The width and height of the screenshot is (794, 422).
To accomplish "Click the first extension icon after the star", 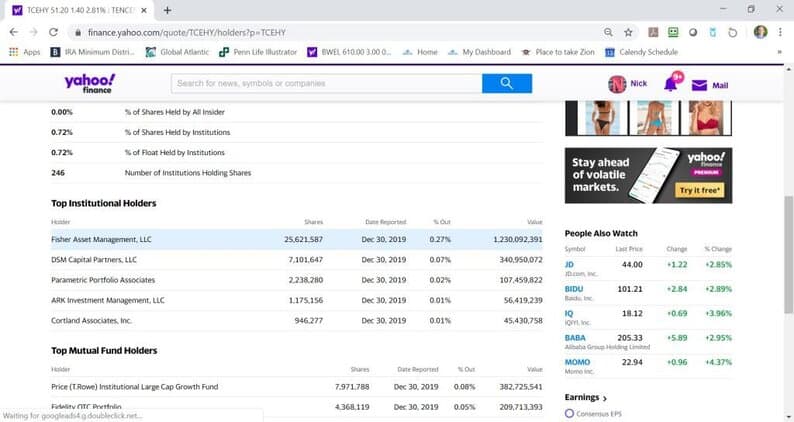I will (x=653, y=32).
